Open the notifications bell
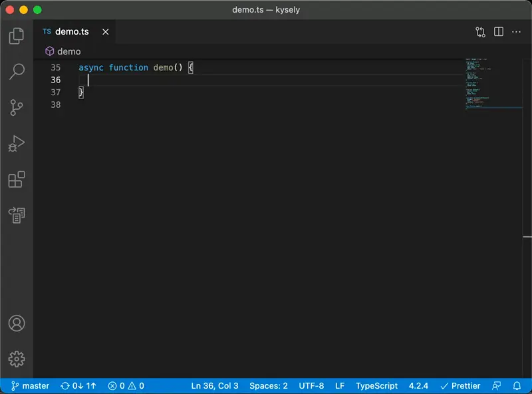This screenshot has height=394, width=532. 517,386
